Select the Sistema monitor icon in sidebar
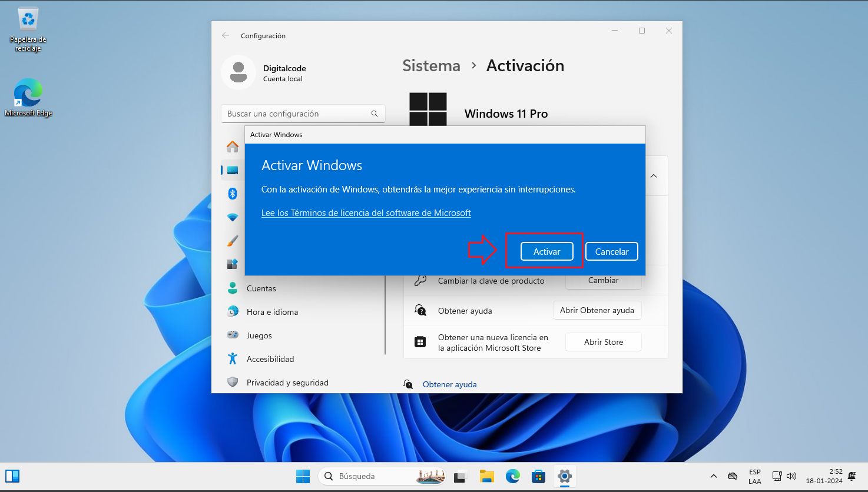868x492 pixels. (233, 170)
